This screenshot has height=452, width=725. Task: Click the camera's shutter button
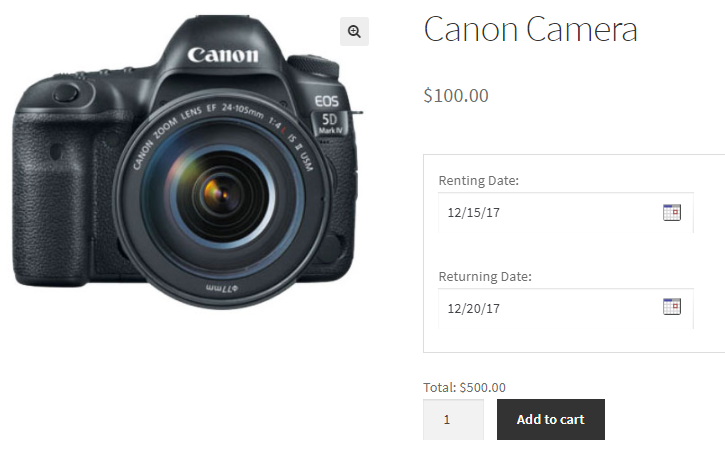[x=67, y=93]
